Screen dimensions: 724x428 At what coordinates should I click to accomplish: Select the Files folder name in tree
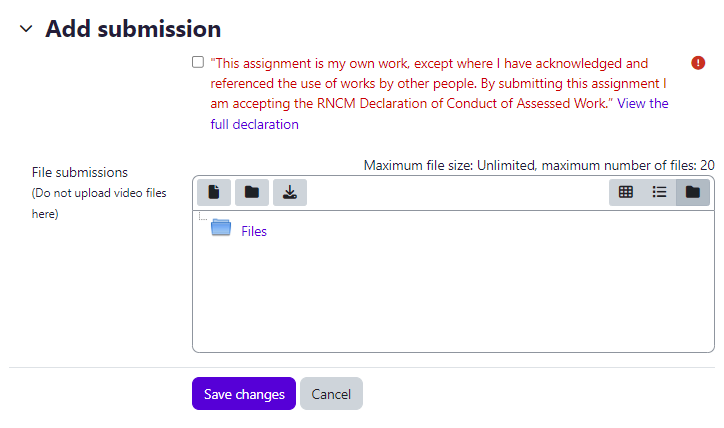point(254,231)
